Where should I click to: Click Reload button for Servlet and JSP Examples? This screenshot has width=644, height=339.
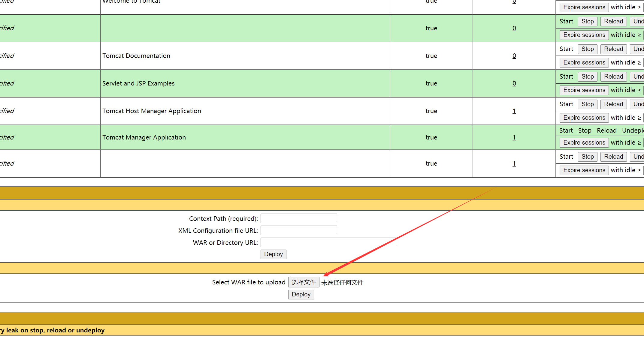[613, 76]
